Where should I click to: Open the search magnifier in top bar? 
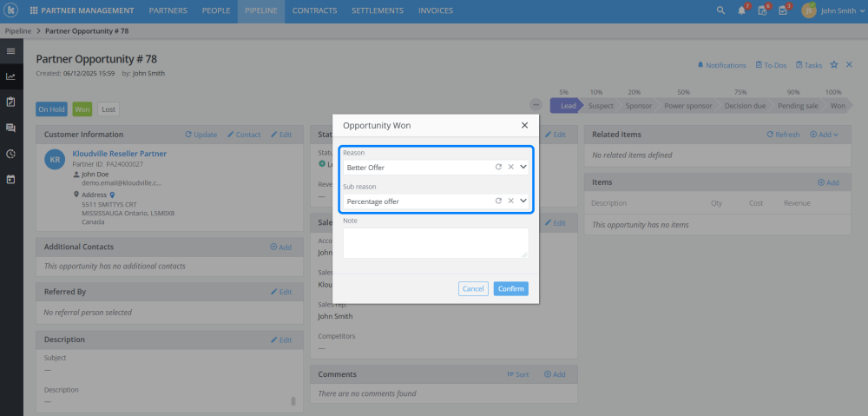720,10
